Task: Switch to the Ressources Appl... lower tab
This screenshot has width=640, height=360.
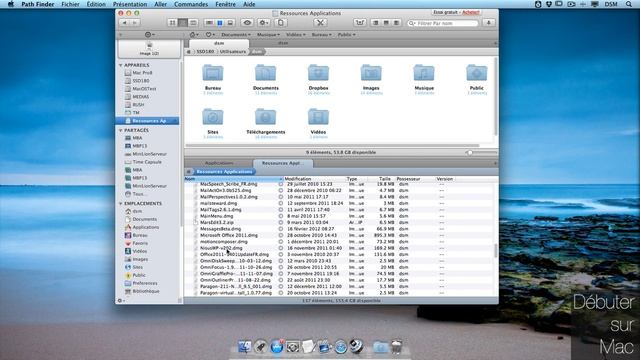Action: click(282, 163)
